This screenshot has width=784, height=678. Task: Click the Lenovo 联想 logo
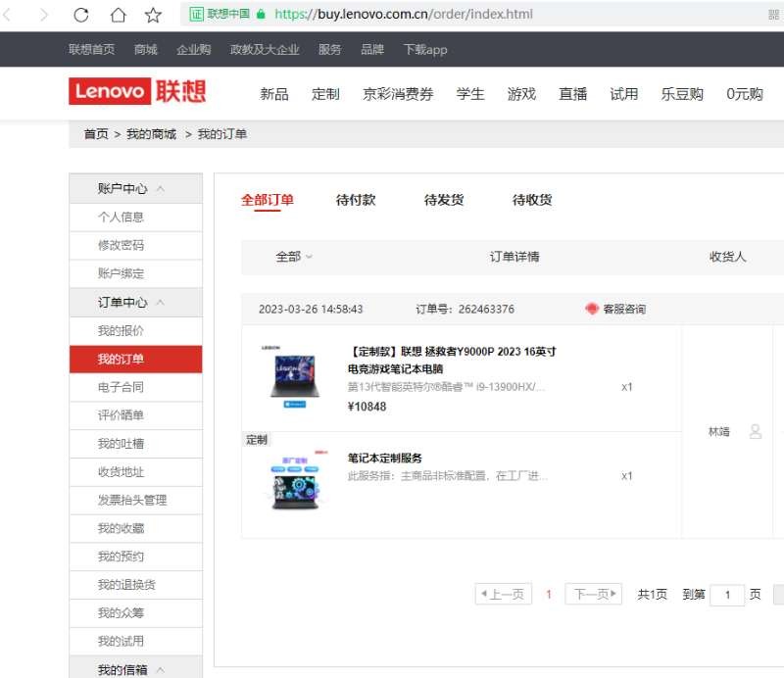[x=137, y=91]
